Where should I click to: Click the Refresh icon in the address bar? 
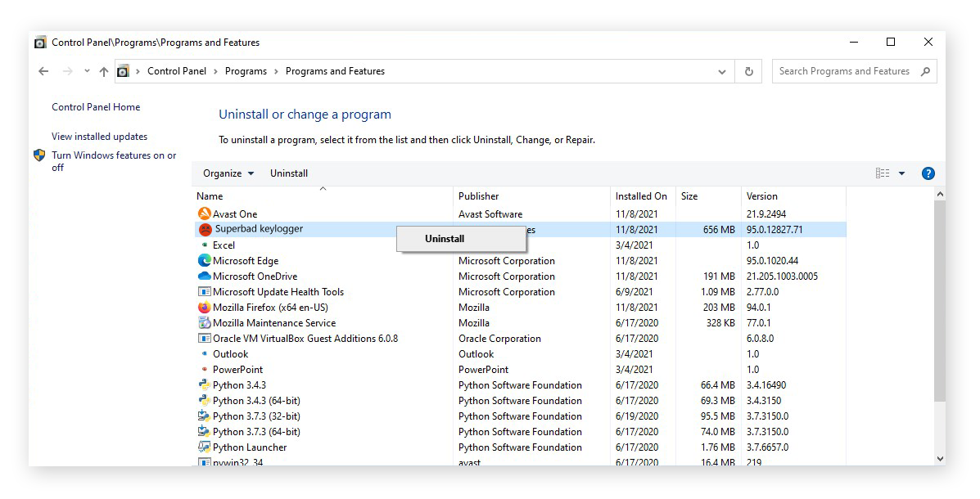click(x=748, y=71)
